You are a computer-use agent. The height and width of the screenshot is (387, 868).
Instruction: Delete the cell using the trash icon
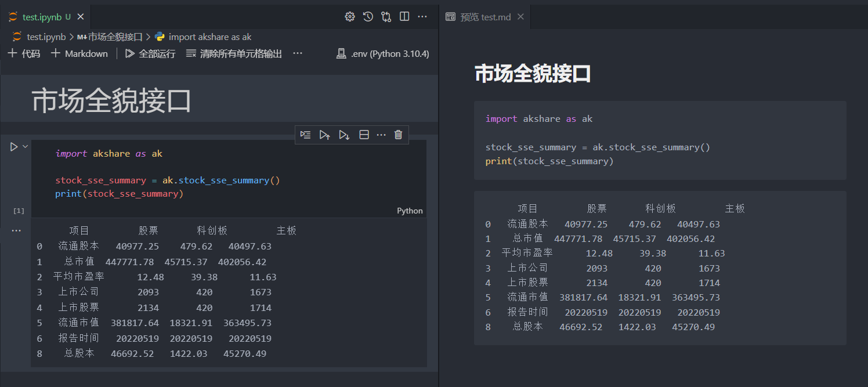(398, 134)
